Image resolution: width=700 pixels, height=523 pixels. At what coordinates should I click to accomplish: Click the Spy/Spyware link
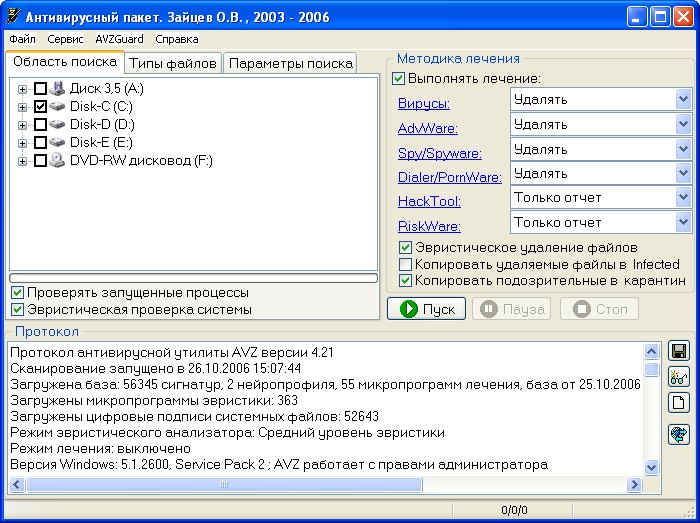440,154
